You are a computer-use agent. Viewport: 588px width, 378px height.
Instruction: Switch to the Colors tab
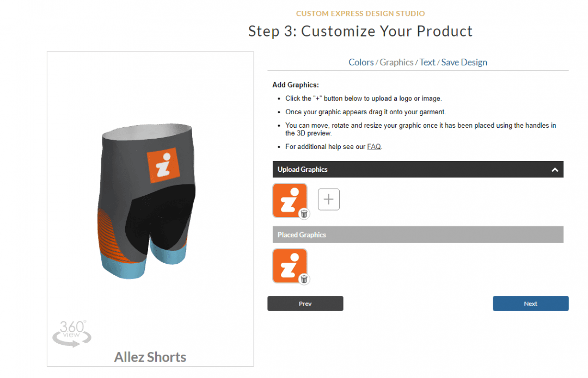pyautogui.click(x=361, y=63)
